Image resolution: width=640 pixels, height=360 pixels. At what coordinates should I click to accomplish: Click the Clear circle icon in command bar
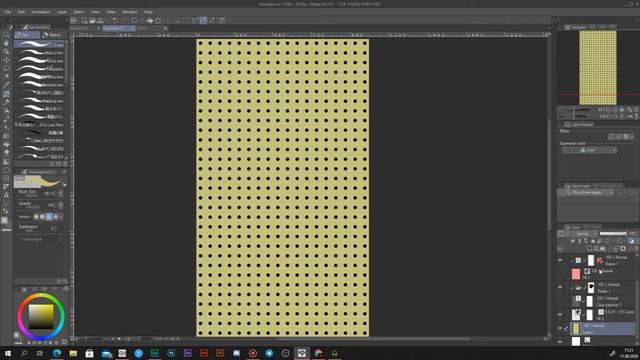[134, 20]
